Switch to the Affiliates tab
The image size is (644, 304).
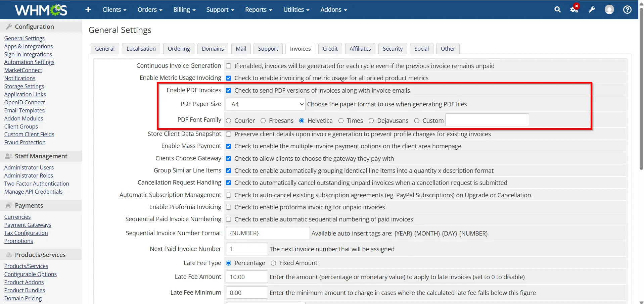(360, 49)
